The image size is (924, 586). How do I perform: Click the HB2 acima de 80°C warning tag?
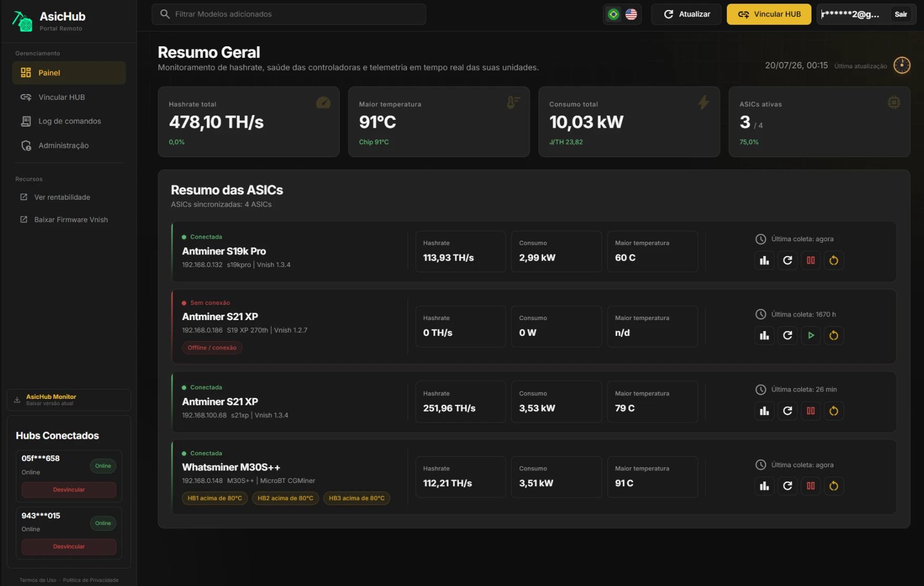[x=285, y=498]
